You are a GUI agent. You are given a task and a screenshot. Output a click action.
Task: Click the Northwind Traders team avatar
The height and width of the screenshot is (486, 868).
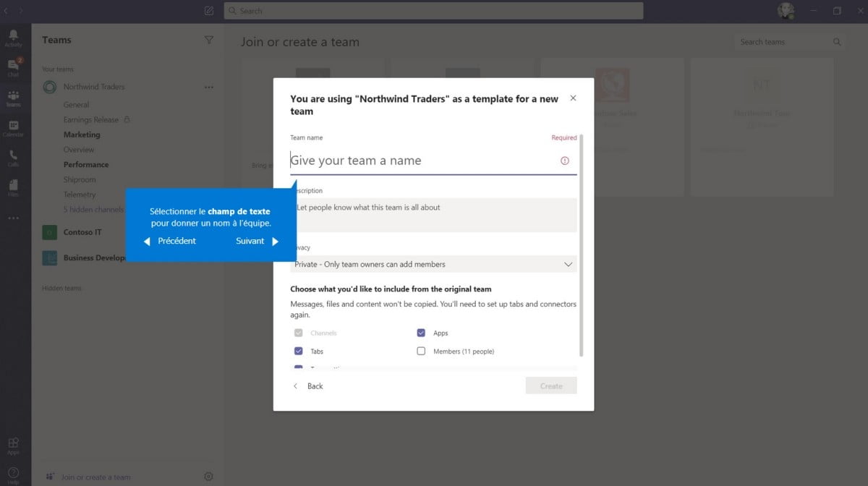click(x=50, y=87)
